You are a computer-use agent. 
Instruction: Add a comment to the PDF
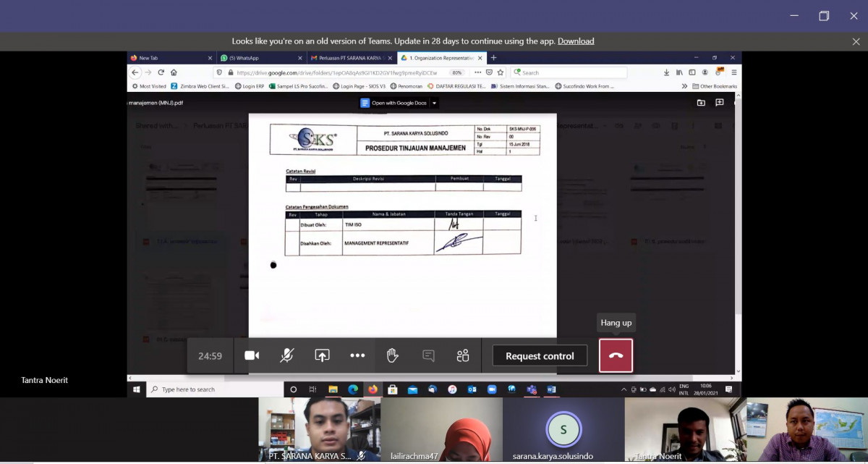click(720, 103)
